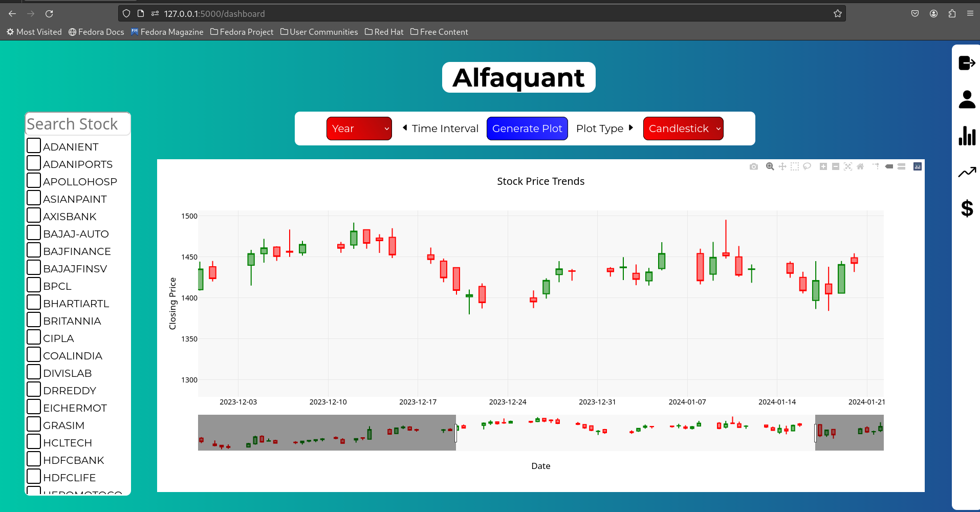Screen dimensions: 980x512
Task: Check the ADANIENT stock checkbox
Action: (34, 145)
